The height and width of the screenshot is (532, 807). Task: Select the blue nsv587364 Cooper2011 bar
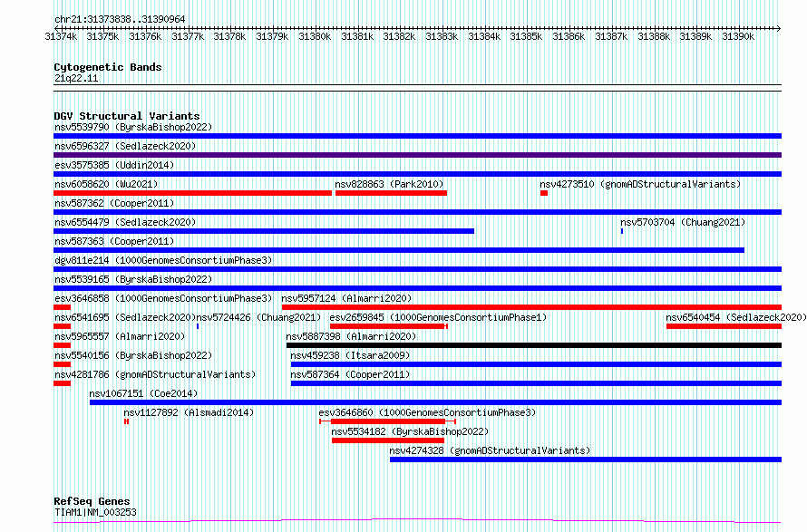(536, 383)
